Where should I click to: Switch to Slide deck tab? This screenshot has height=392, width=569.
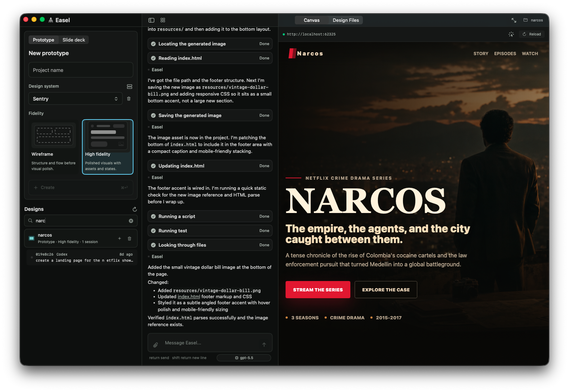[x=74, y=40]
